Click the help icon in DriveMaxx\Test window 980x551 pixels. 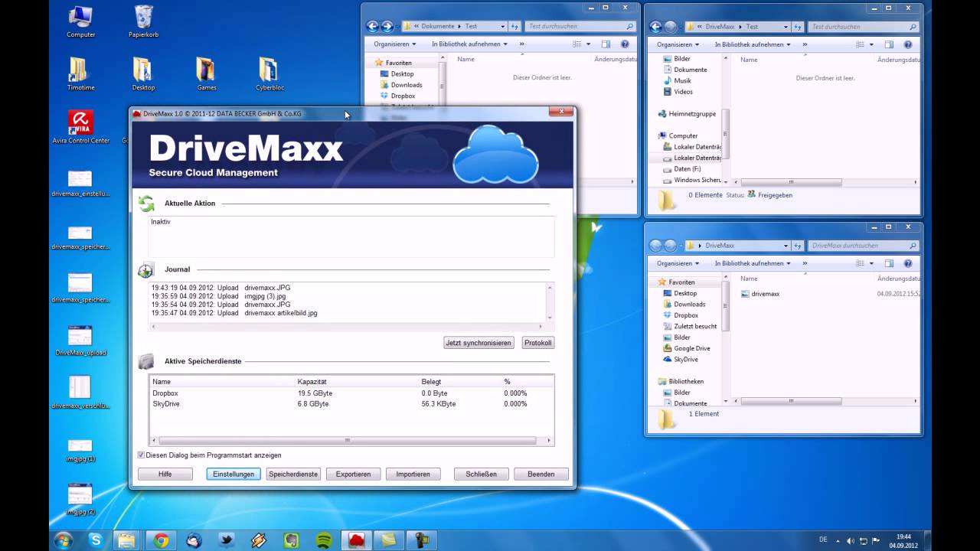(908, 44)
